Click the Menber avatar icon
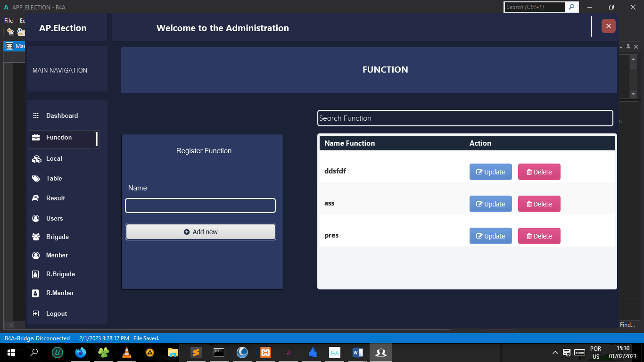 coord(36,255)
